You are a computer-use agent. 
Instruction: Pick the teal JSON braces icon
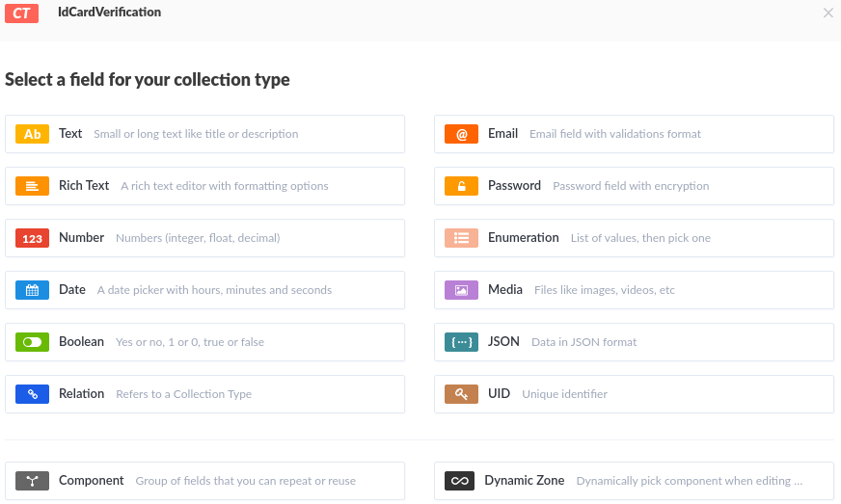click(x=462, y=342)
